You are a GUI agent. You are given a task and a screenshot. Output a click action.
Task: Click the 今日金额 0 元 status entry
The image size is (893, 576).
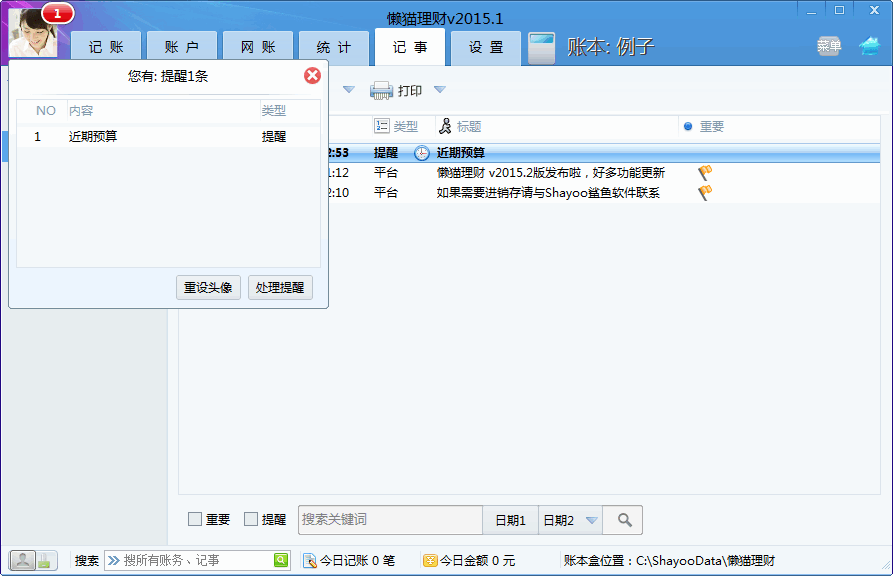tap(469, 561)
